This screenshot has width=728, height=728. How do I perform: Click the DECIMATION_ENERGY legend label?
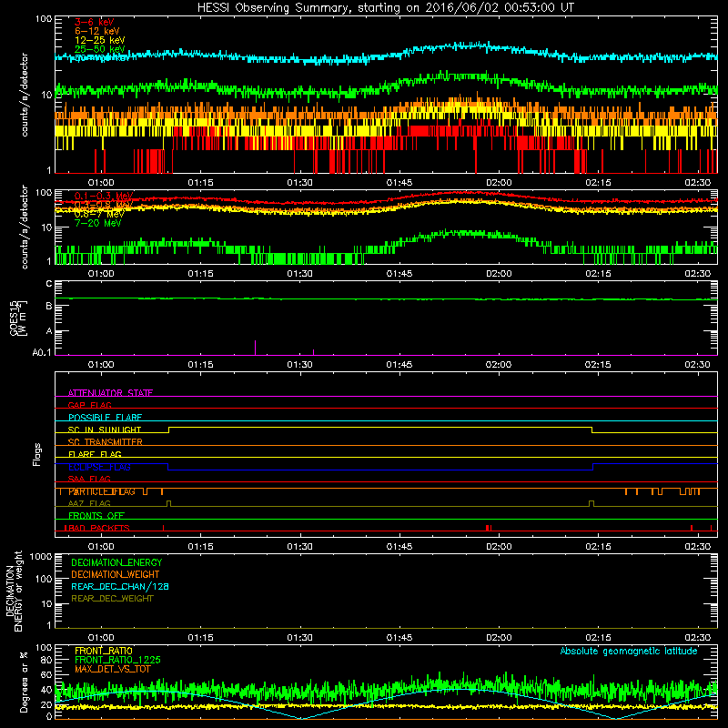point(116,562)
